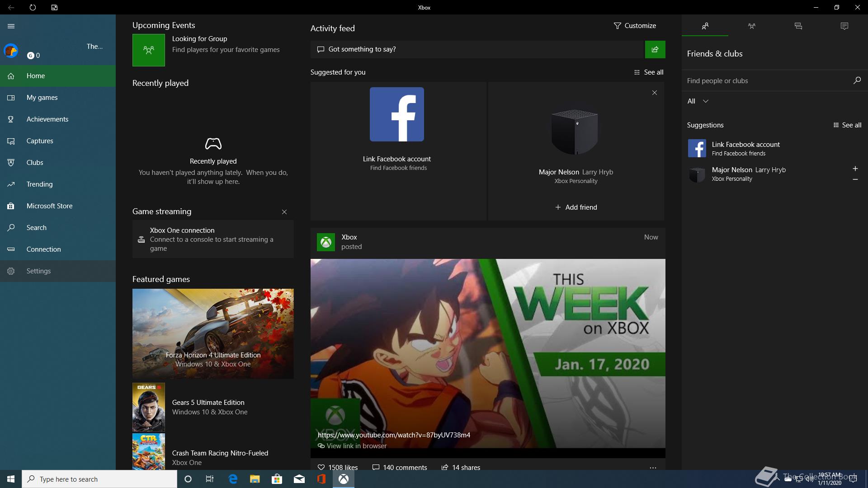Open the hamburger menu in sidebar
The height and width of the screenshot is (488, 868).
click(x=11, y=26)
